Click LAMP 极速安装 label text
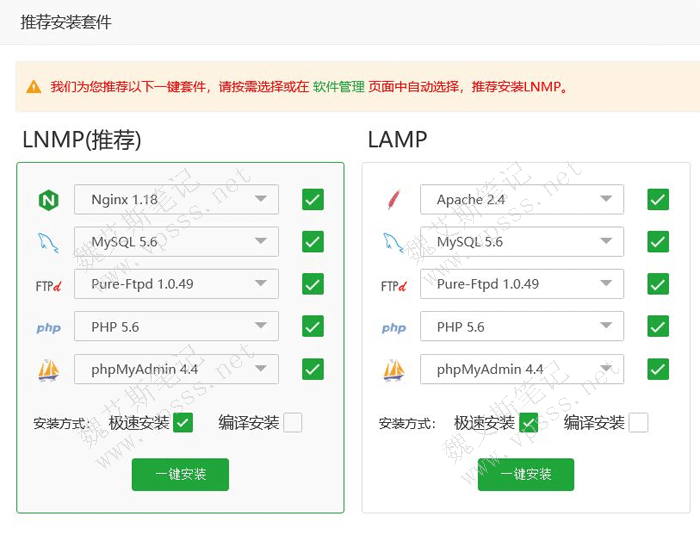 [484, 423]
